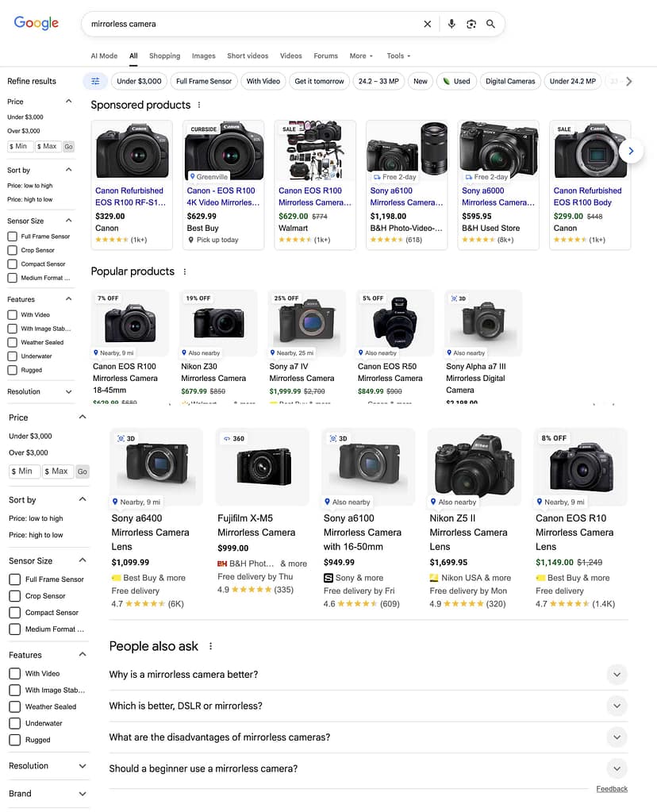Expand 'Why is a mirrorless camera better?'
This screenshot has height=812, width=657.
point(617,674)
